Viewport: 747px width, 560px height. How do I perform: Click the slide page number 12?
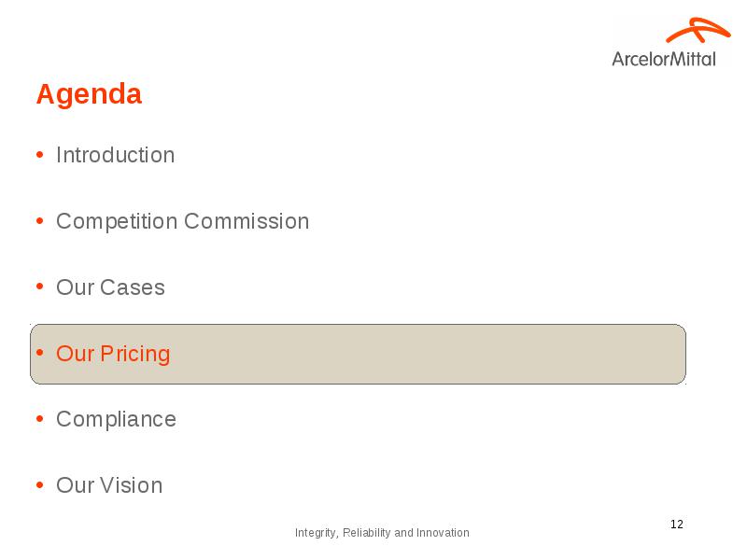676,525
